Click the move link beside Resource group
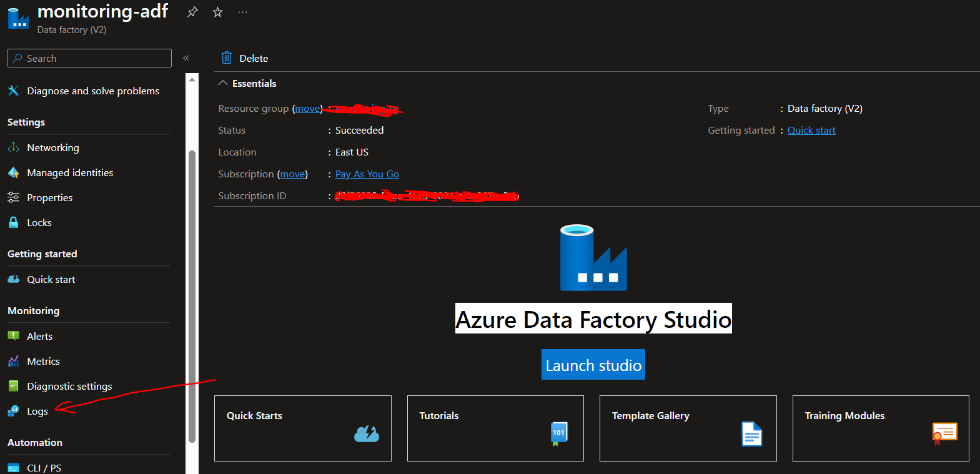Viewport: 980px width, 474px height. [307, 109]
